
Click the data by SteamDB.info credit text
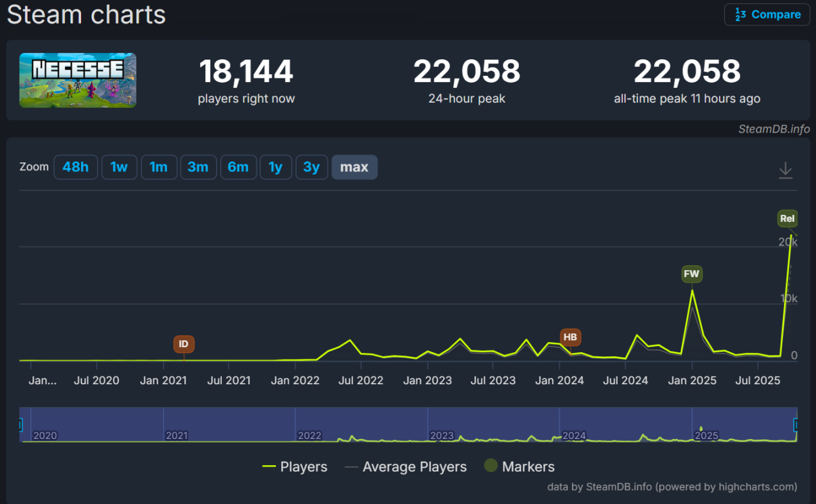pos(672,487)
